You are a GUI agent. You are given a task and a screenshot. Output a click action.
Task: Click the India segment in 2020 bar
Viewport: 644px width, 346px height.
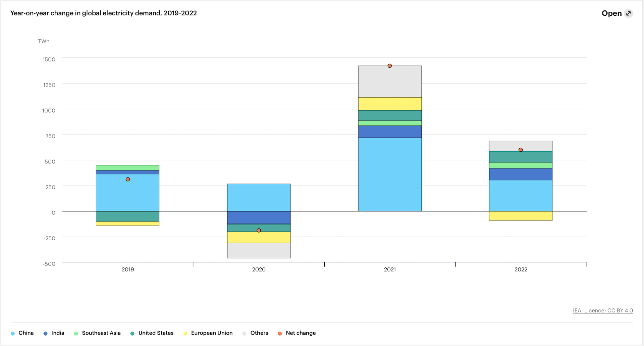tap(259, 217)
